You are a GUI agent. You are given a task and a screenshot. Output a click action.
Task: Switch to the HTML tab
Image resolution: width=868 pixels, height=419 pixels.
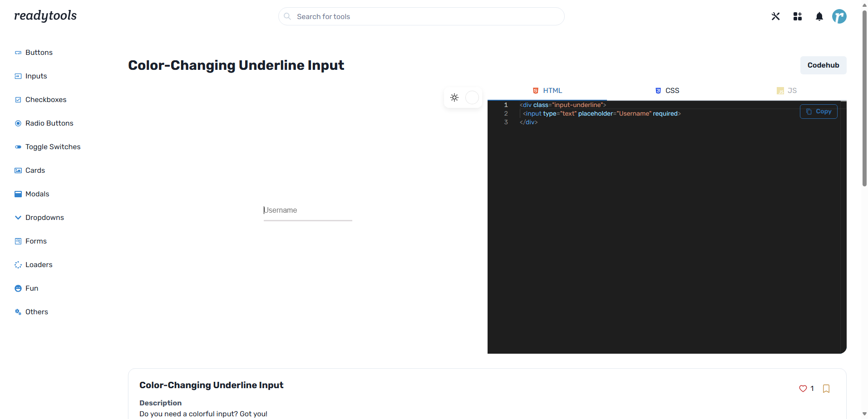tap(547, 91)
